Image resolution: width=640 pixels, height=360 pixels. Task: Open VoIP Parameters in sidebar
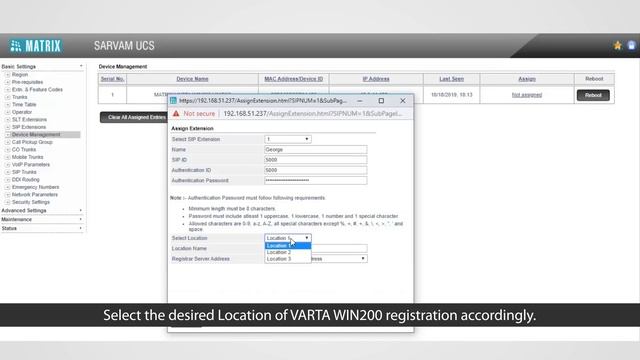click(x=31, y=164)
